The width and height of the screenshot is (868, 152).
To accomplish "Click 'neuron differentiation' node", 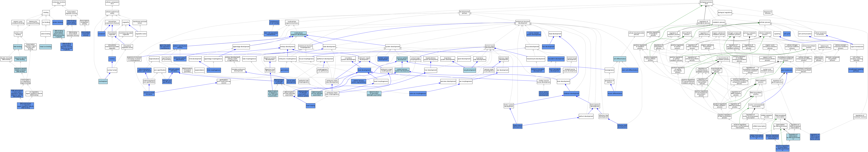I will click(x=615, y=94).
